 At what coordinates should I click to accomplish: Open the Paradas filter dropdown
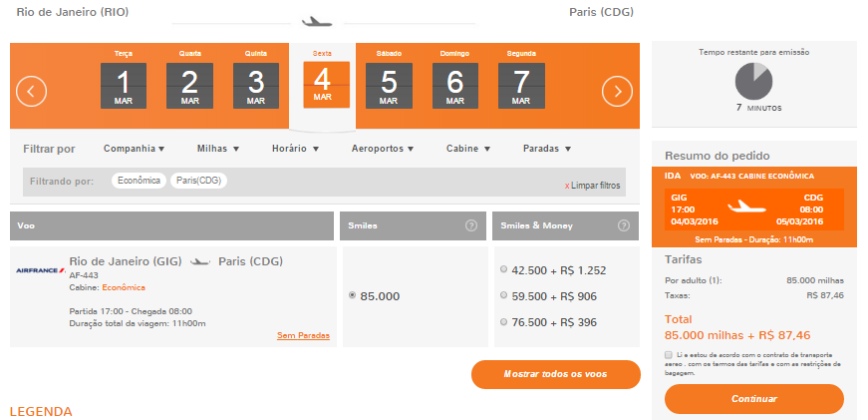click(547, 149)
